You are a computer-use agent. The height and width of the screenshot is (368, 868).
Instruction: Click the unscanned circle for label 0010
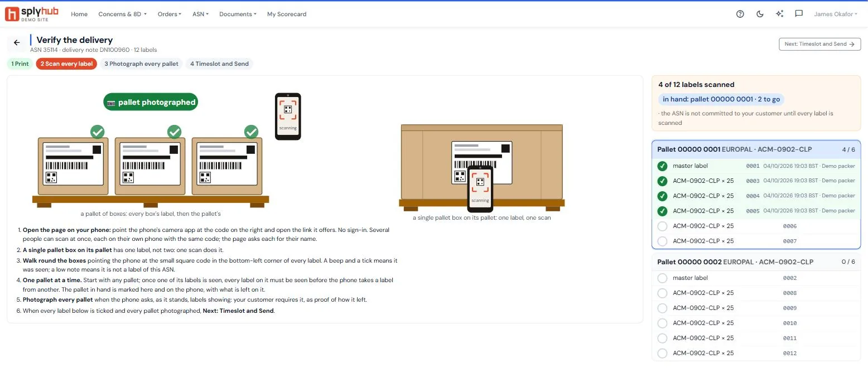point(662,323)
